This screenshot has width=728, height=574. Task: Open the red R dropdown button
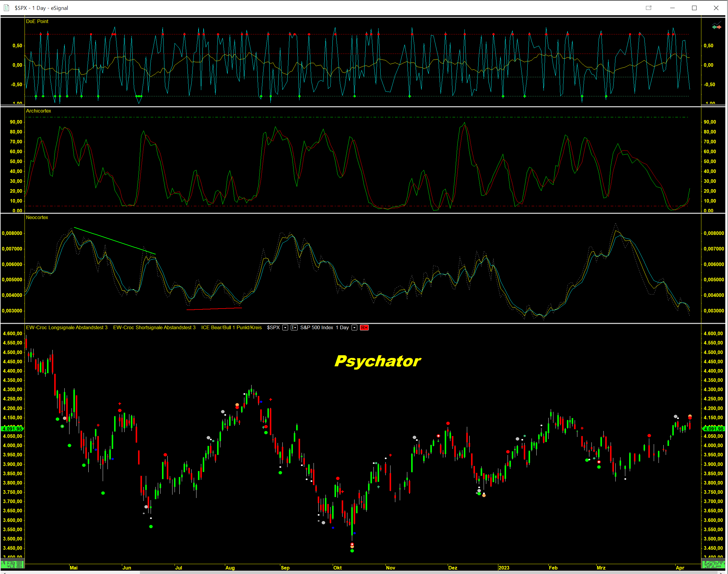364,328
